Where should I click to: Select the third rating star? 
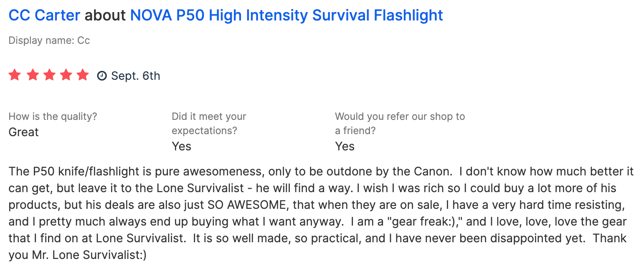coord(49,75)
